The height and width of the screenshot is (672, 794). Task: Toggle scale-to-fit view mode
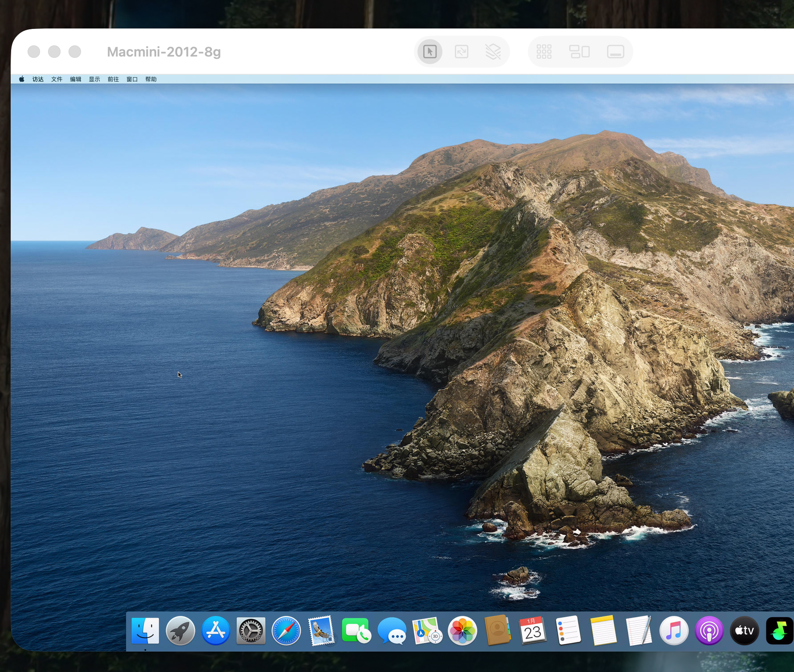coord(462,52)
